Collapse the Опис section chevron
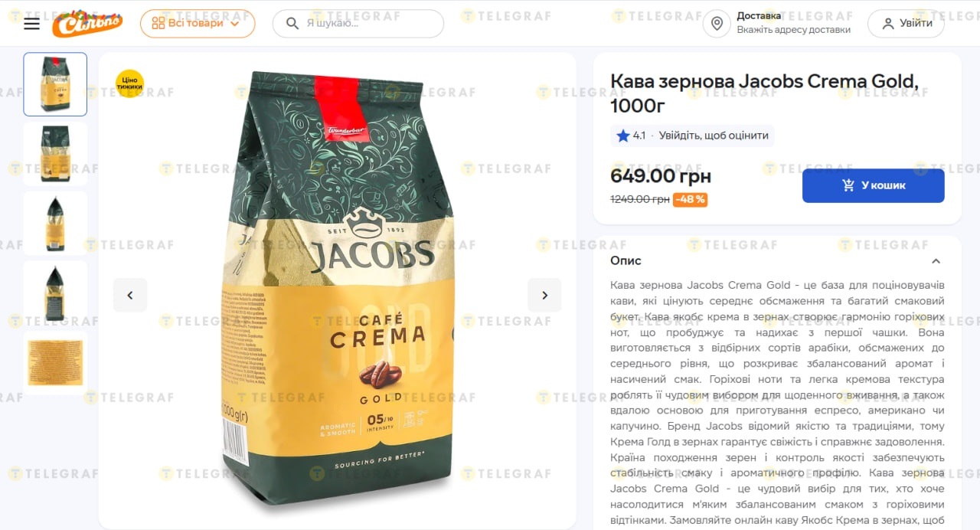The image size is (980, 530). (936, 261)
